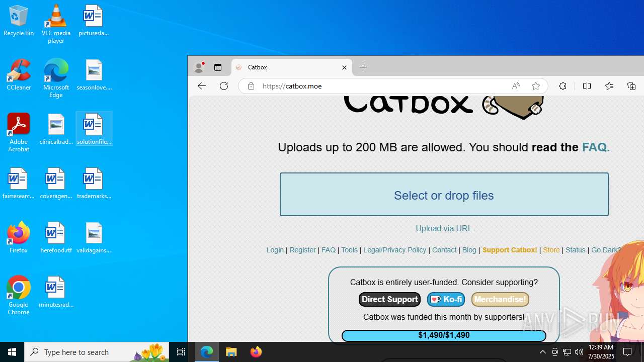
Task: Open Windows notification center
Action: pyautogui.click(x=627, y=352)
